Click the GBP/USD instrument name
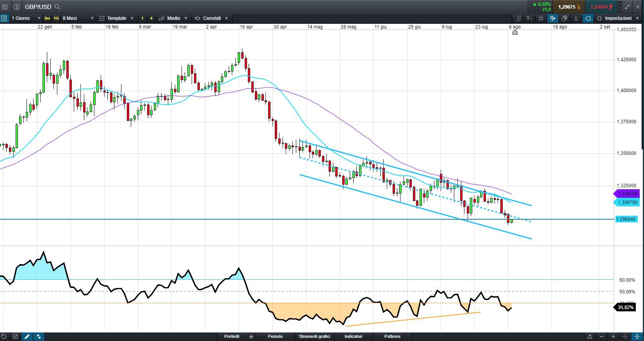The width and height of the screenshot is (644, 341). [x=38, y=7]
